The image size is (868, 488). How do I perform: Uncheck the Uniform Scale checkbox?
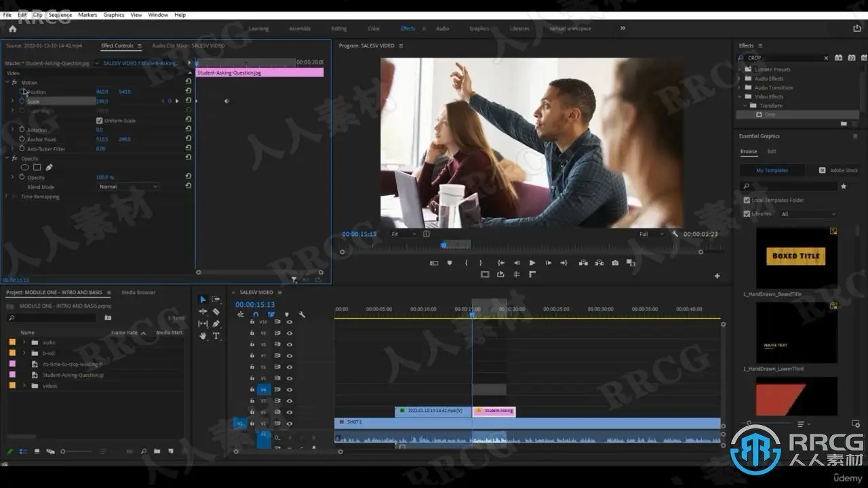(100, 121)
